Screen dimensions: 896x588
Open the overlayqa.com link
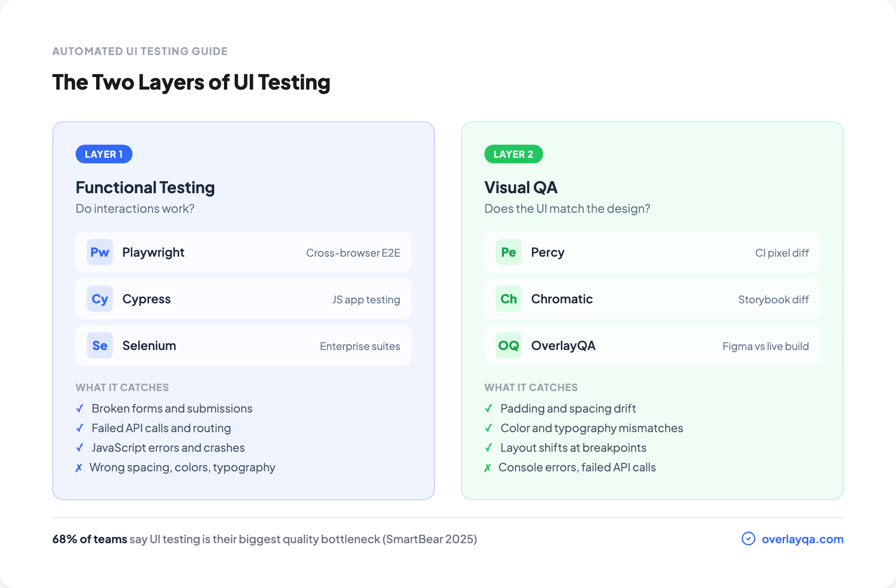803,539
